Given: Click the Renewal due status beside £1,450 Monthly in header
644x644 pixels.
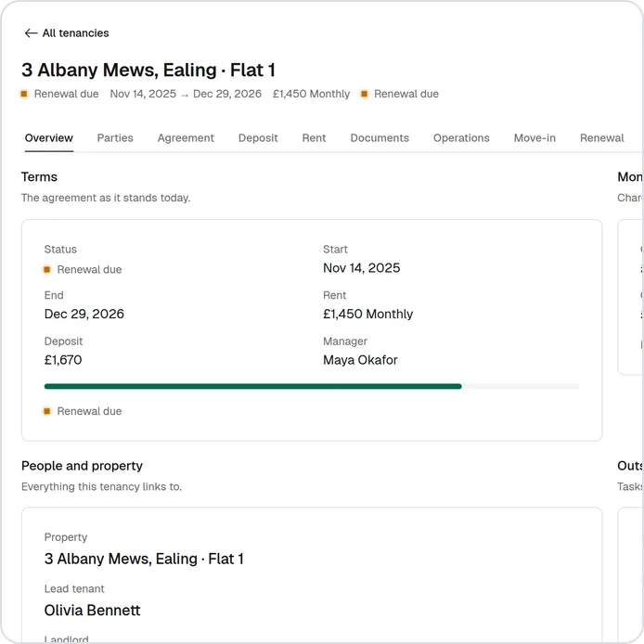Looking at the screenshot, I should [400, 94].
